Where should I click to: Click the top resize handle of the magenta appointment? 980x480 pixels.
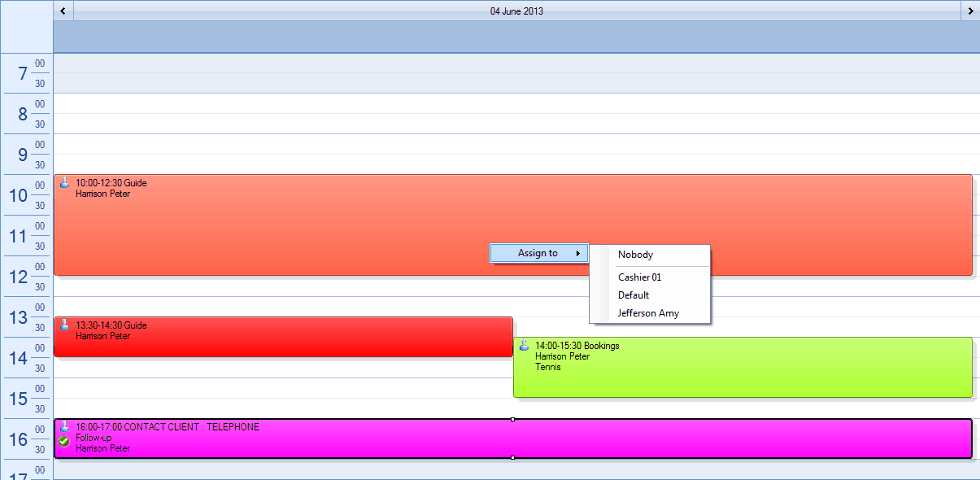(512, 419)
